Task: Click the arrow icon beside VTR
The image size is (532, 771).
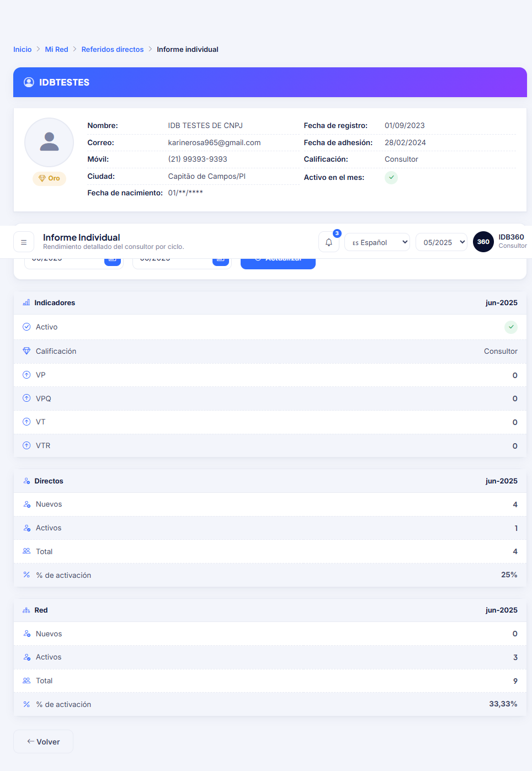Action: click(x=26, y=445)
